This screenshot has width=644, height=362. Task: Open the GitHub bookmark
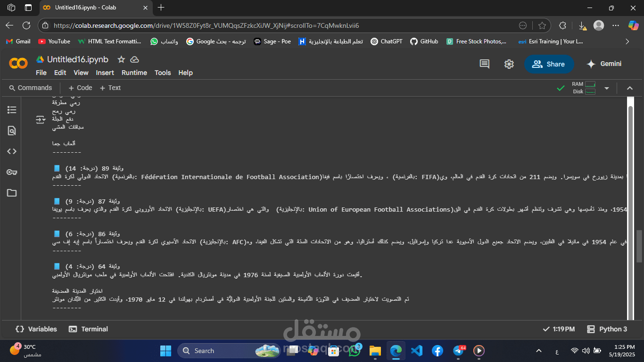[424, 41]
